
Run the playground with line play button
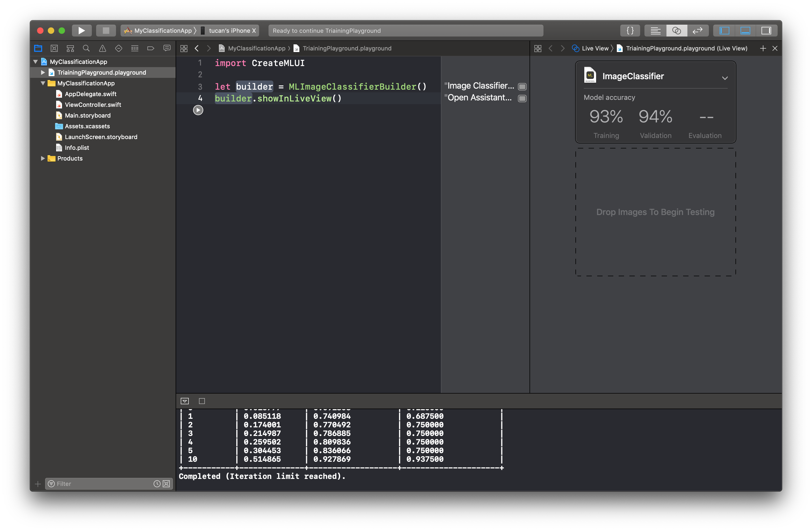[x=198, y=110]
